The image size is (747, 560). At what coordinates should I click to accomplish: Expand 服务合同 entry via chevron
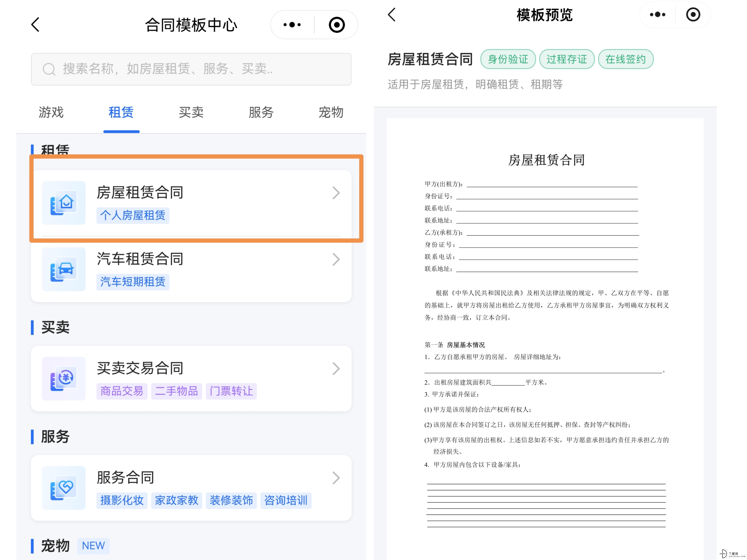click(x=336, y=478)
